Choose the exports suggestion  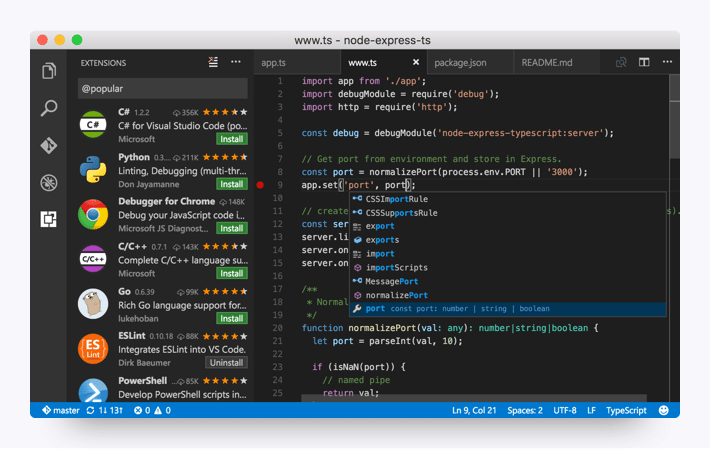508,240
